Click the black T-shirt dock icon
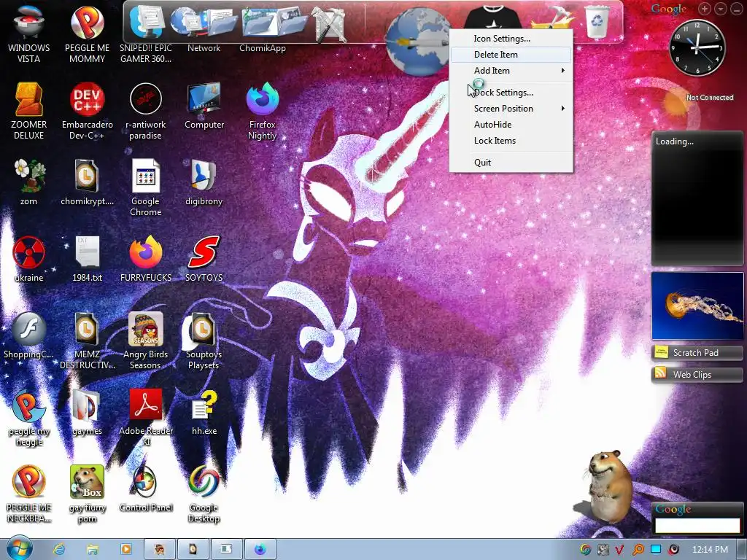Image resolution: width=747 pixels, height=560 pixels. tap(492, 17)
